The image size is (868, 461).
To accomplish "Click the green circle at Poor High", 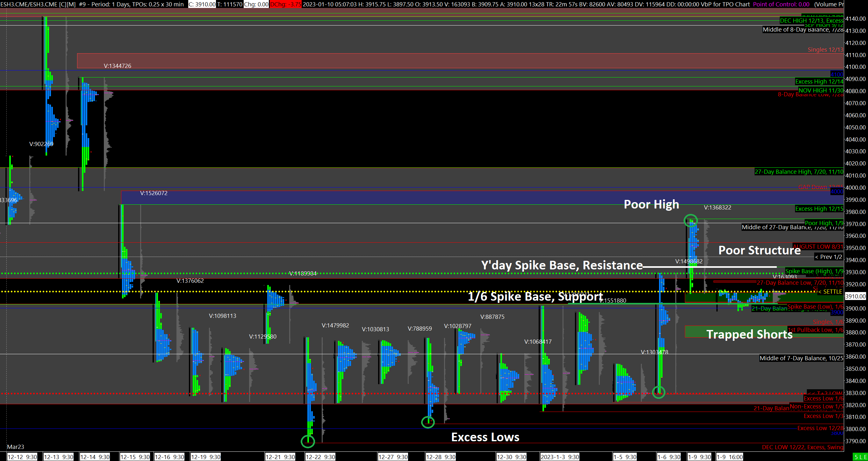I will pyautogui.click(x=691, y=221).
